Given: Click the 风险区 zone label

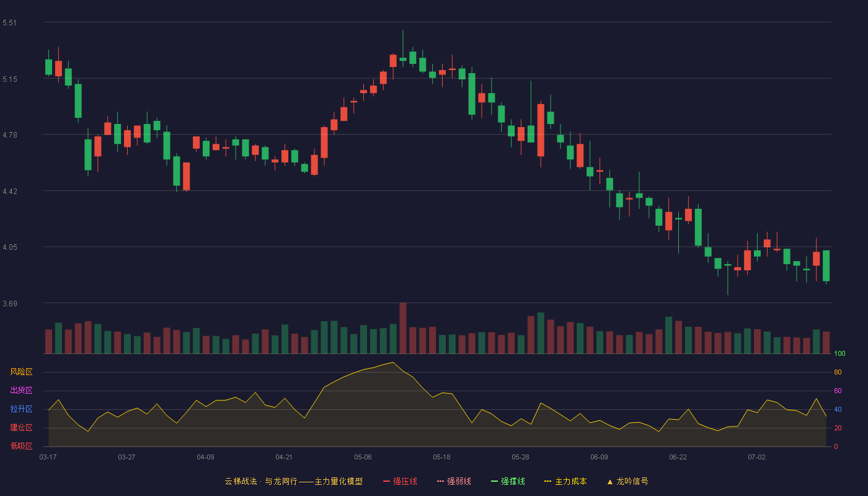Looking at the screenshot, I should tap(22, 372).
